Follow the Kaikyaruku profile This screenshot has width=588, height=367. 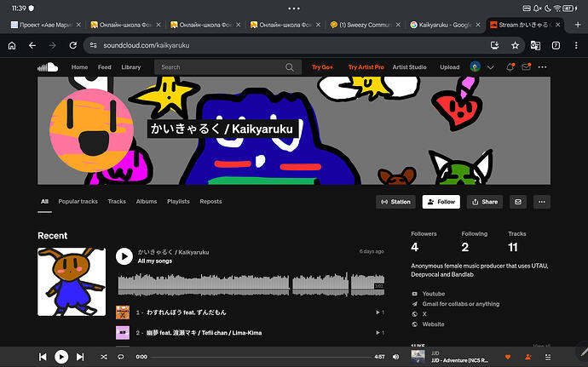click(441, 202)
